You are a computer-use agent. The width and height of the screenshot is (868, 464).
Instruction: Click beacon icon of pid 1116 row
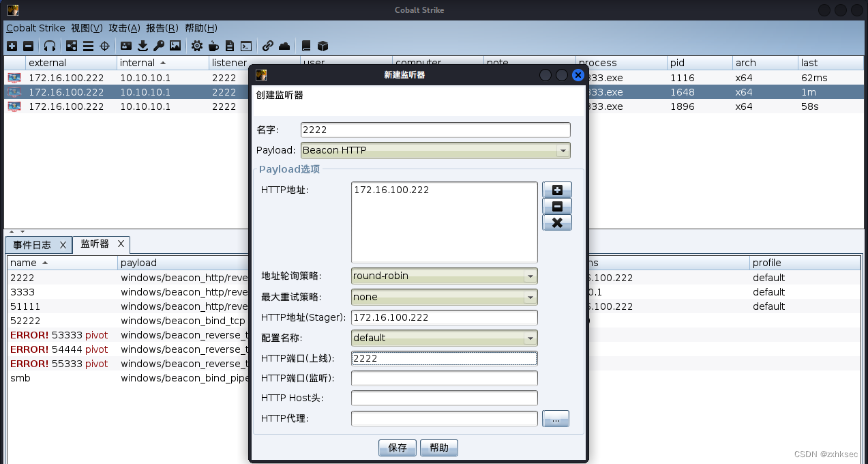pos(14,78)
